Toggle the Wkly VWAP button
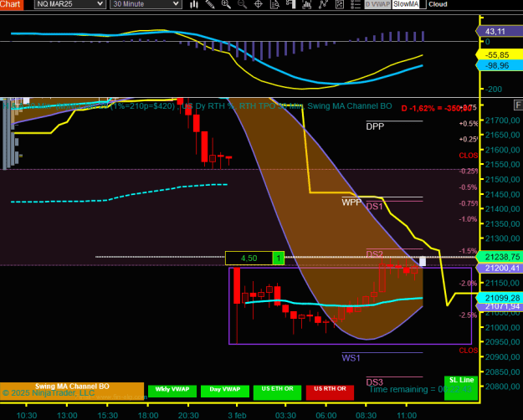 tap(172, 391)
